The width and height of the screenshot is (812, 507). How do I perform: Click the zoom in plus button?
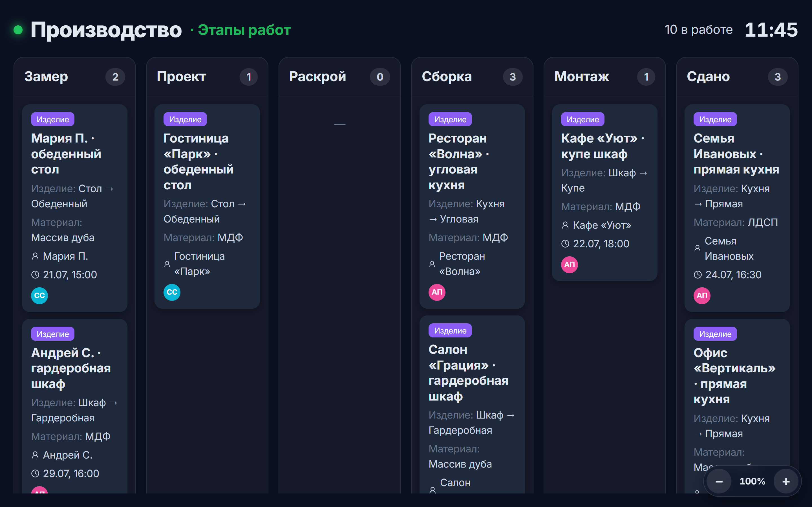tap(786, 482)
